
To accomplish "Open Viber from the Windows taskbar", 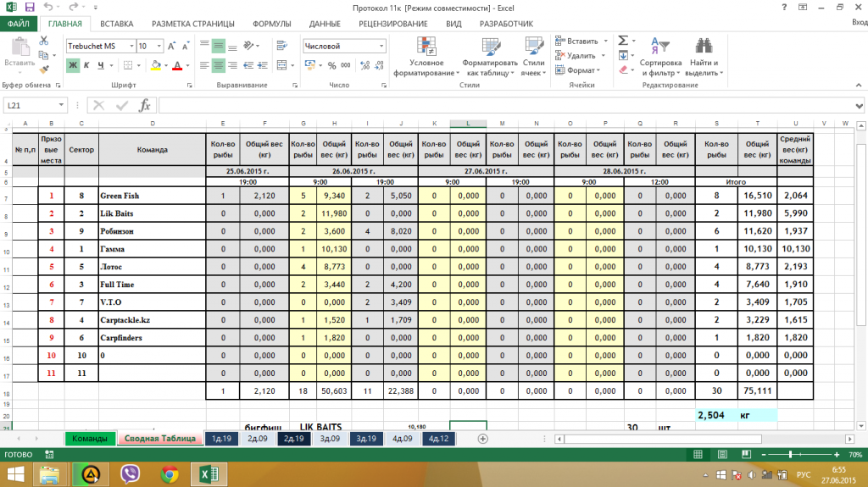I will pos(131,473).
